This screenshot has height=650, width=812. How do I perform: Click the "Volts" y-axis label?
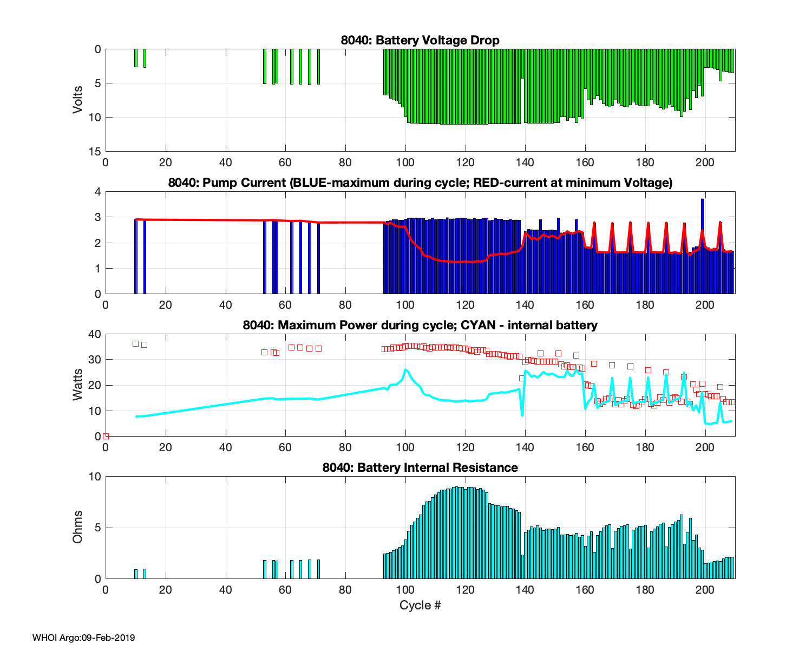pyautogui.click(x=78, y=100)
